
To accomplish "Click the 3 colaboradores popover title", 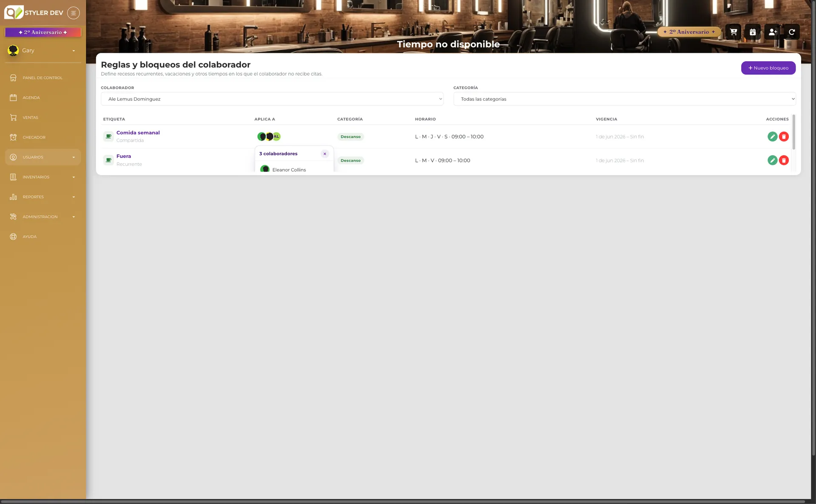I will (x=278, y=154).
